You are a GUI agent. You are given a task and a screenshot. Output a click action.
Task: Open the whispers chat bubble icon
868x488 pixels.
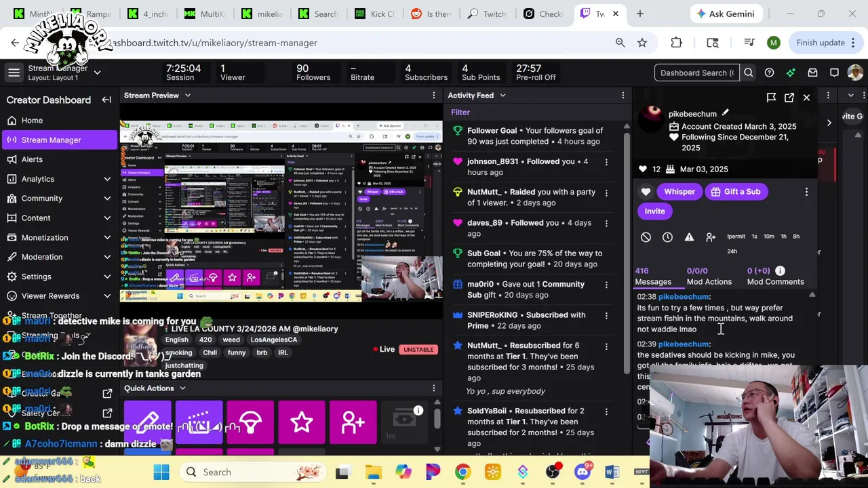(x=834, y=73)
